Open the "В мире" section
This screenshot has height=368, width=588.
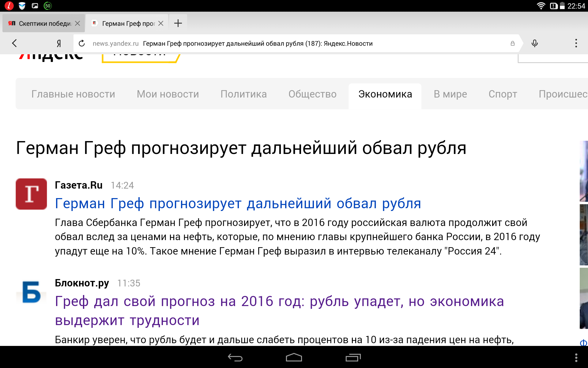[450, 94]
